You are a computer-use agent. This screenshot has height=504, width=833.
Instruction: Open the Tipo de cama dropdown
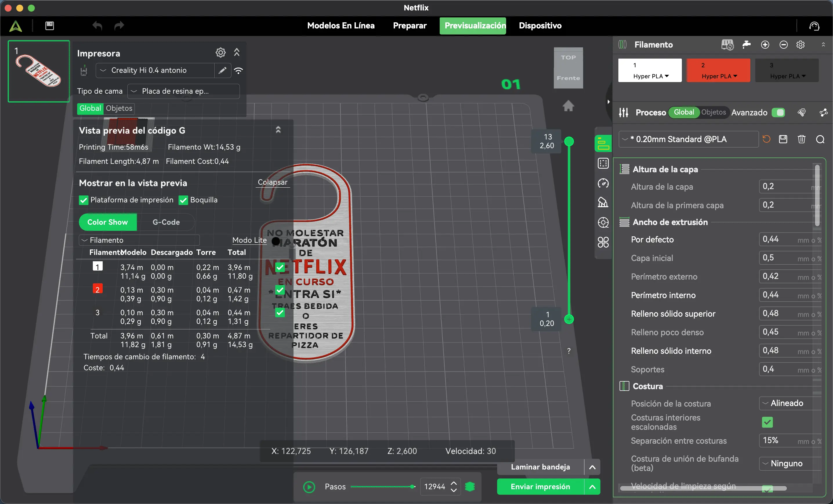tap(184, 91)
